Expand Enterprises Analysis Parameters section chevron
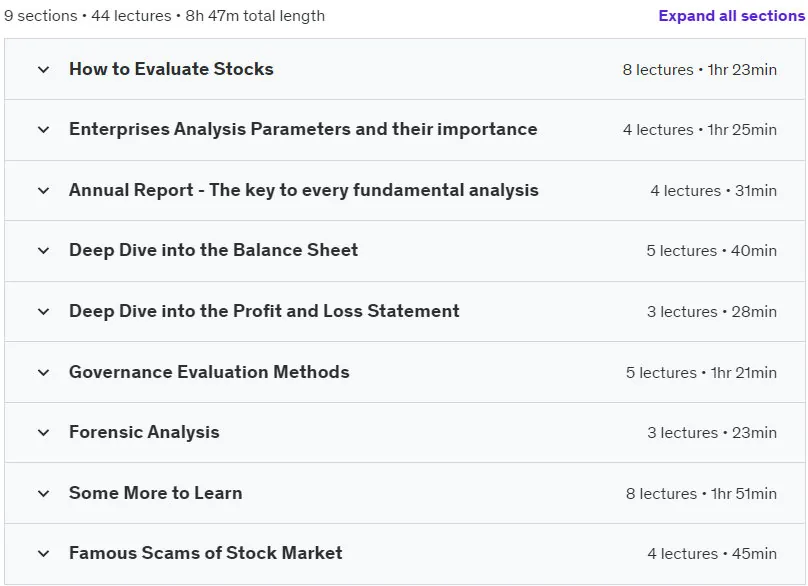This screenshot has width=808, height=586. tap(44, 130)
